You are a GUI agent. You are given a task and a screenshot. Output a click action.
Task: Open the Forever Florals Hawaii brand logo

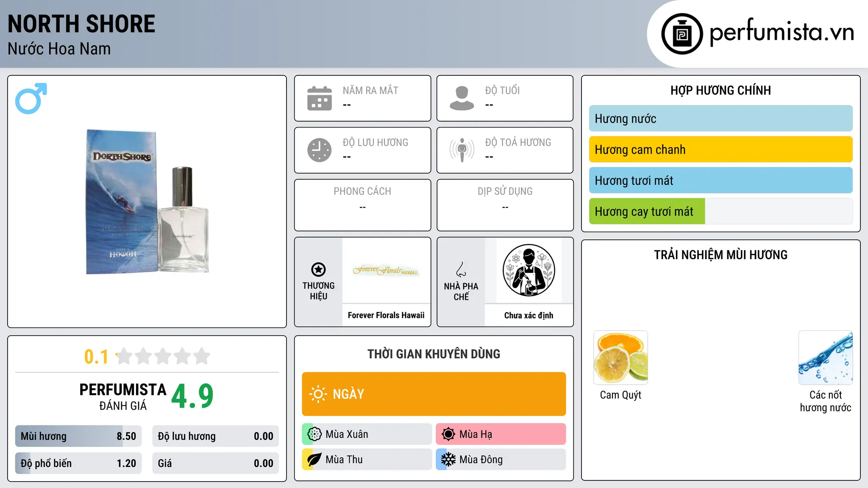pyautogui.click(x=386, y=270)
